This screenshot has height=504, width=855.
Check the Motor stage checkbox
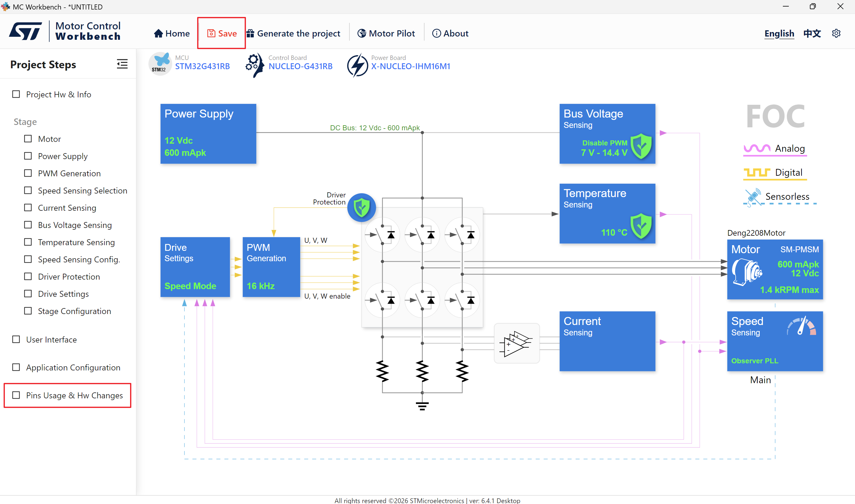(x=28, y=139)
